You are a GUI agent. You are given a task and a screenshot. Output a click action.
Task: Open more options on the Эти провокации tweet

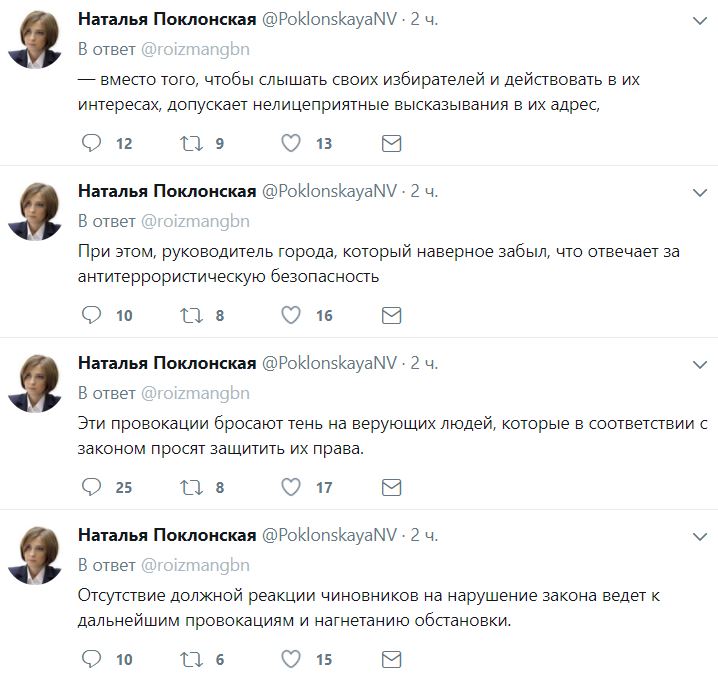click(x=697, y=364)
